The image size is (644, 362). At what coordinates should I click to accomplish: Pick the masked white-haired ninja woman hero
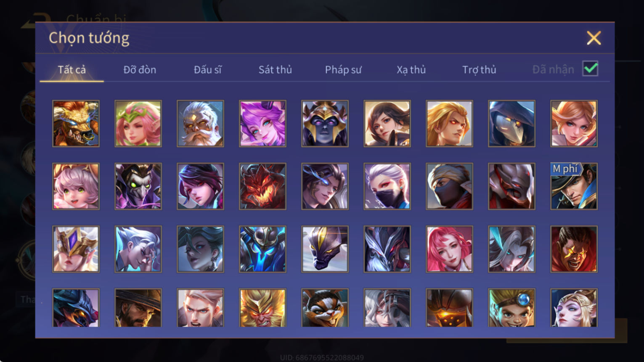(x=387, y=186)
